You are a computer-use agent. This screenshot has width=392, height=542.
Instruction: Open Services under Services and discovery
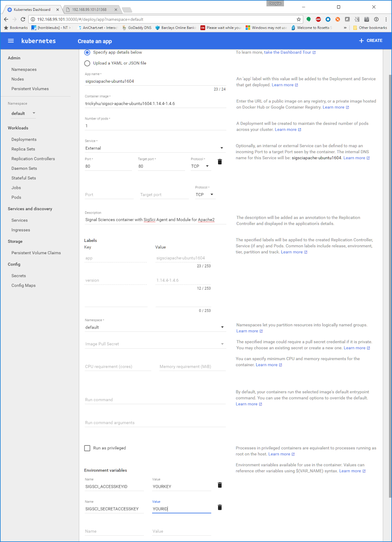tap(20, 220)
